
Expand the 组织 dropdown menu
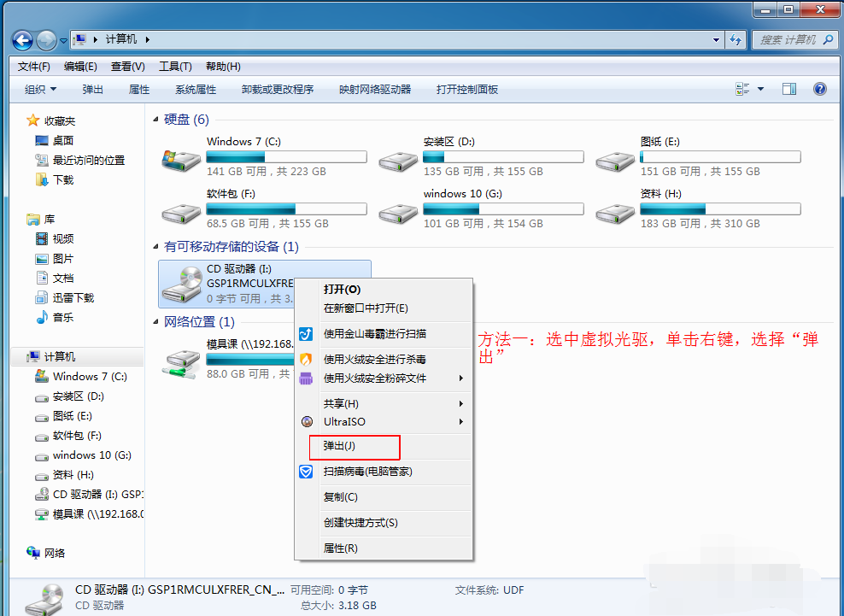pyautogui.click(x=39, y=88)
